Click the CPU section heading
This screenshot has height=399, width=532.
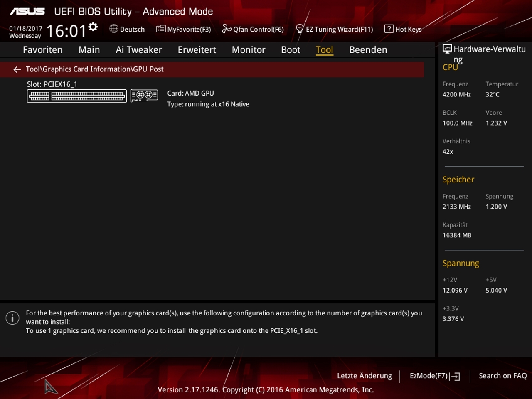pos(450,67)
